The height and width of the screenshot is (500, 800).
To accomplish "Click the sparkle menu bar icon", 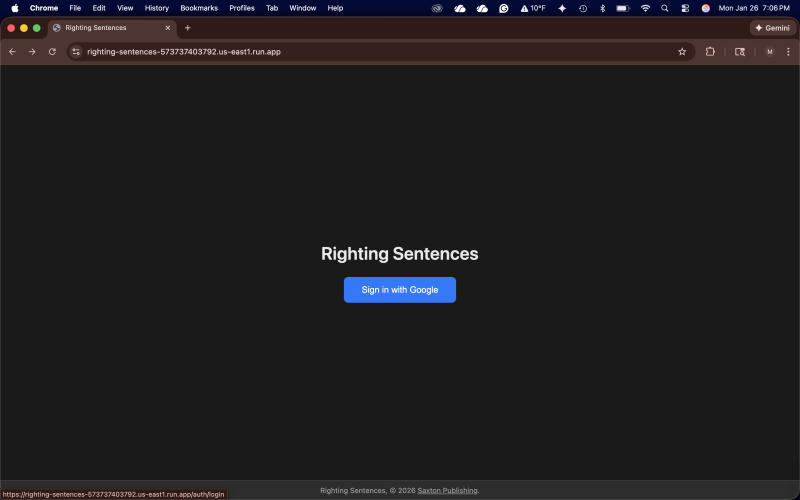I will point(562,8).
